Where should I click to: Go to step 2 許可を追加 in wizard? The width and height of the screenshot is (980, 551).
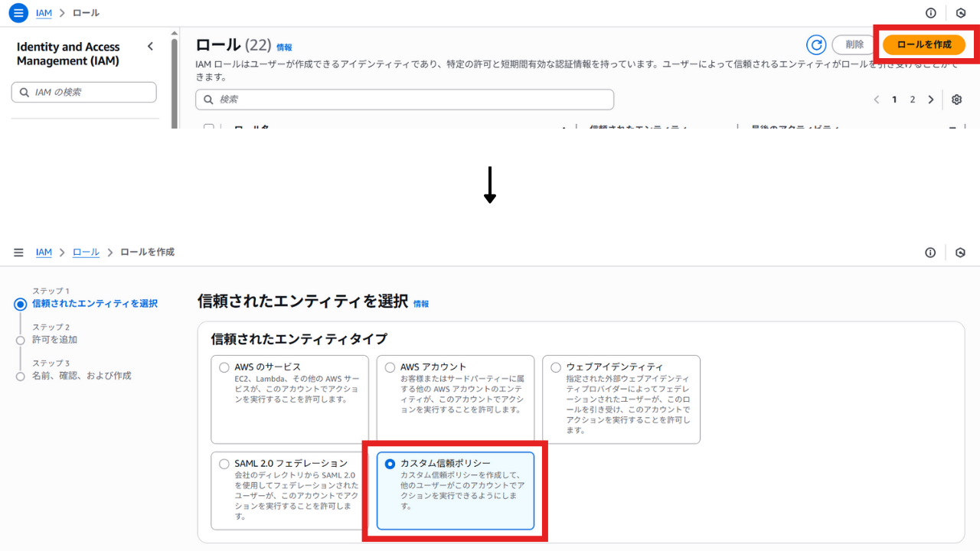(54, 340)
